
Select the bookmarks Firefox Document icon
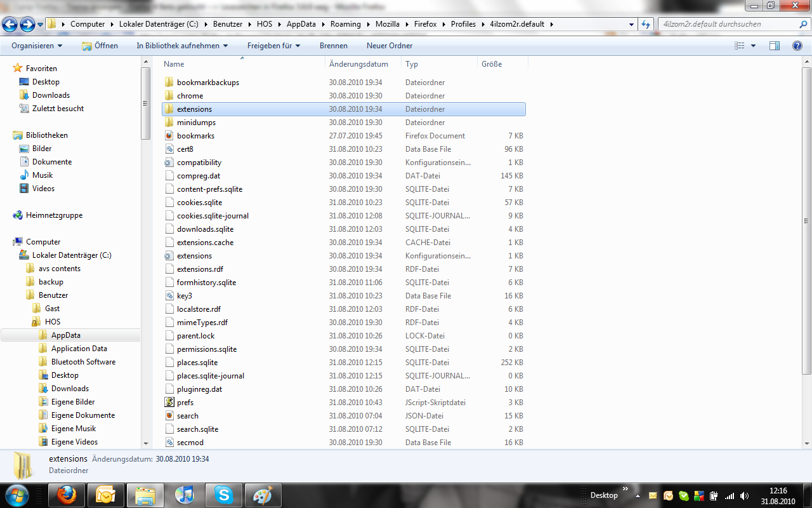pyautogui.click(x=169, y=136)
